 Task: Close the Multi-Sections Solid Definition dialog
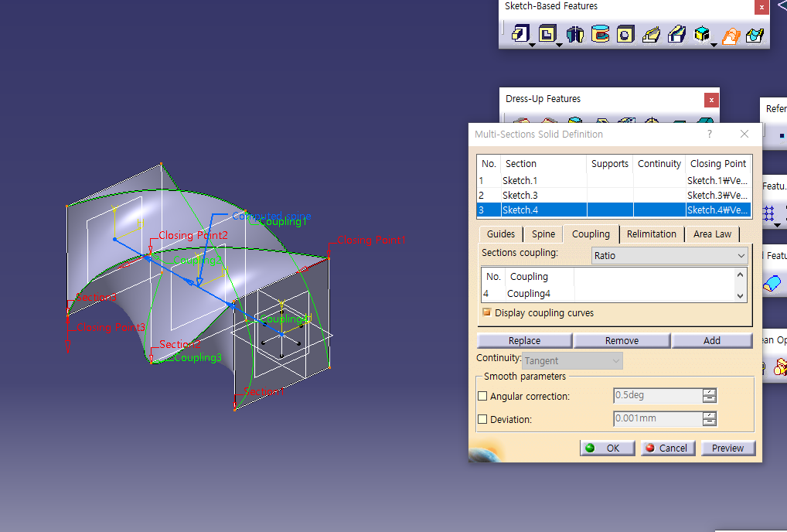744,134
